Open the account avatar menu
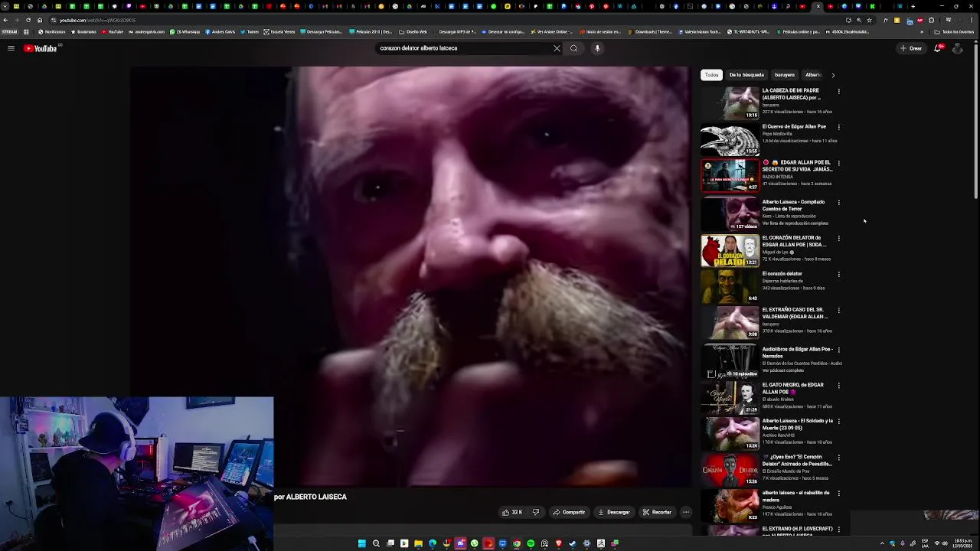This screenshot has width=980, height=551. pyautogui.click(x=957, y=48)
